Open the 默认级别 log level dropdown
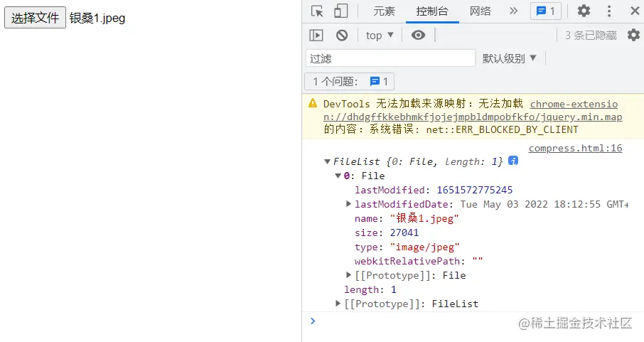644x342 pixels. click(x=509, y=58)
